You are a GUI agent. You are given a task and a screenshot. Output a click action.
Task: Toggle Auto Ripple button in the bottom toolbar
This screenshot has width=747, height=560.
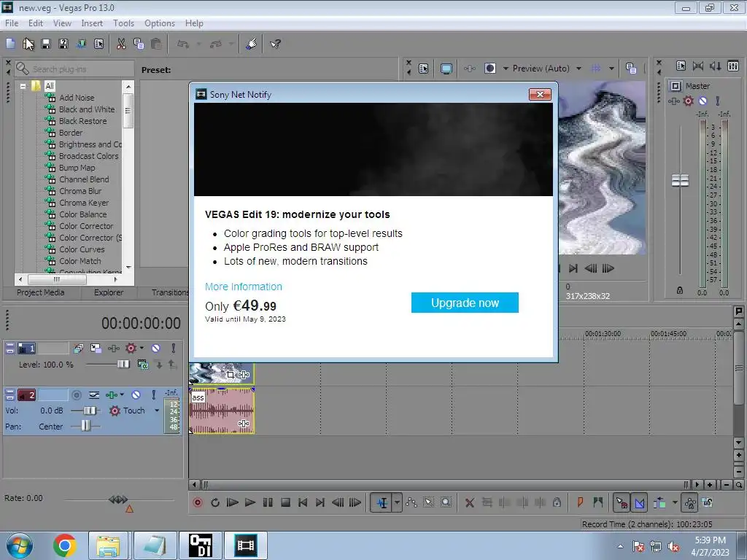coord(659,502)
